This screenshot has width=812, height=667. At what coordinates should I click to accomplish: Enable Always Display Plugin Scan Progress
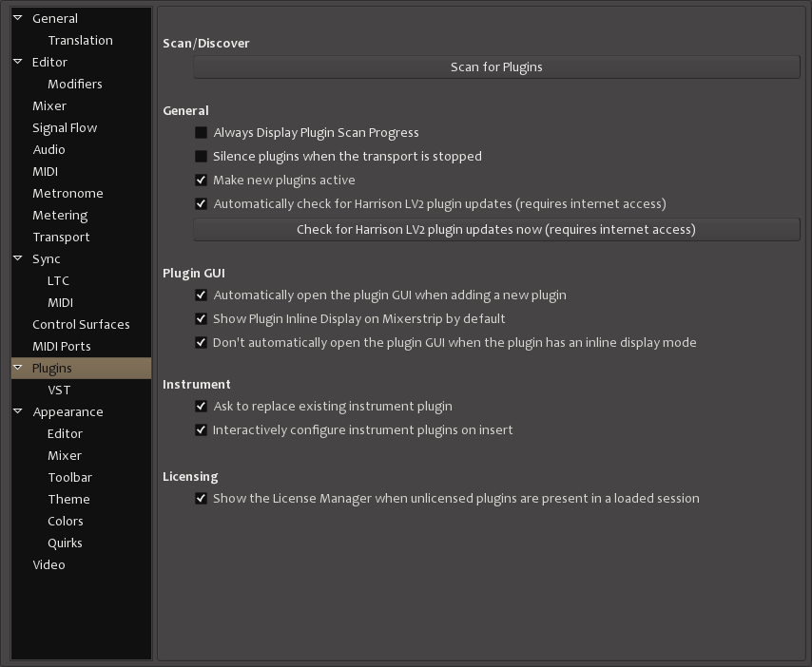202,133
